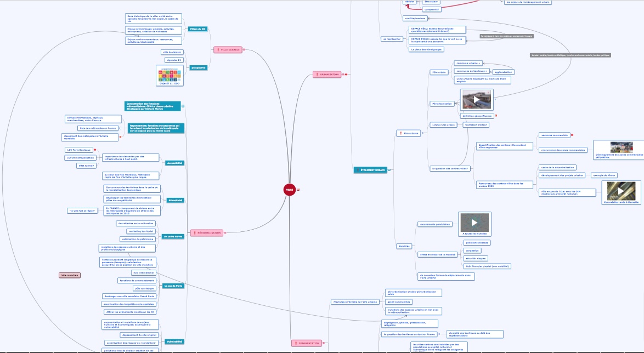Select the Attractivité subtopic
Image resolution: width=644 pixels, height=353 pixels.
(x=176, y=200)
